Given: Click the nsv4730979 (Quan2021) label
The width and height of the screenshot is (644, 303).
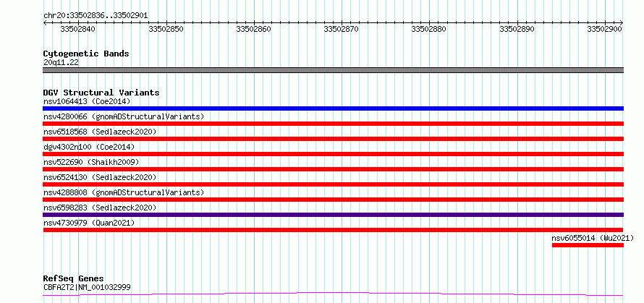Looking at the screenshot, I should pyautogui.click(x=89, y=223).
